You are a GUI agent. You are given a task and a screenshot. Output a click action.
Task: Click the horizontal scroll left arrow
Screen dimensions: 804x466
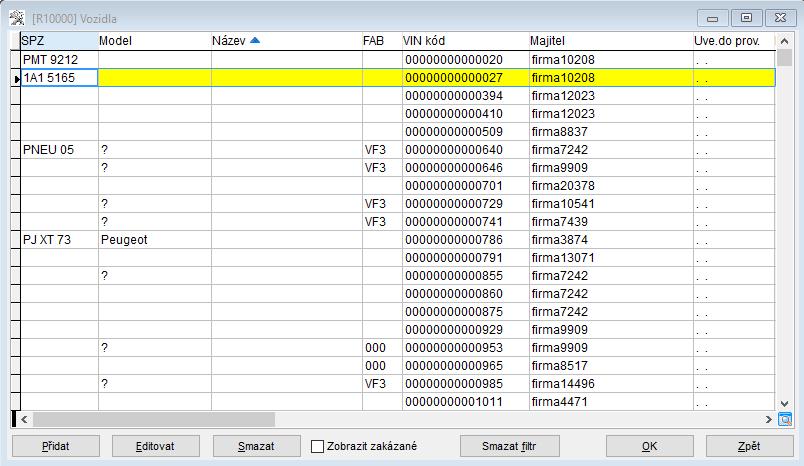(x=25, y=419)
